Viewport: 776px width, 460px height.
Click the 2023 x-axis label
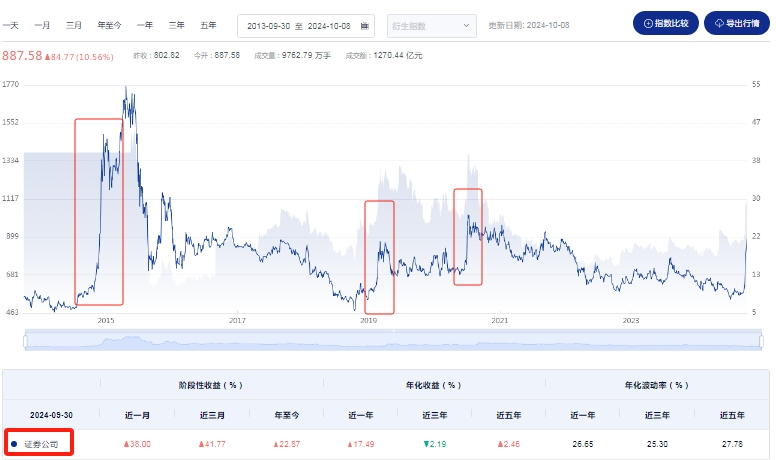[631, 320]
